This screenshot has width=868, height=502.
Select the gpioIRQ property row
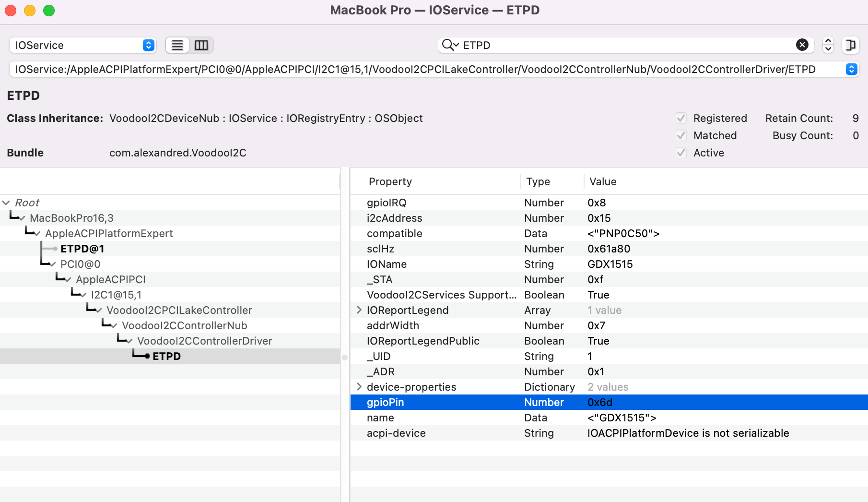609,203
